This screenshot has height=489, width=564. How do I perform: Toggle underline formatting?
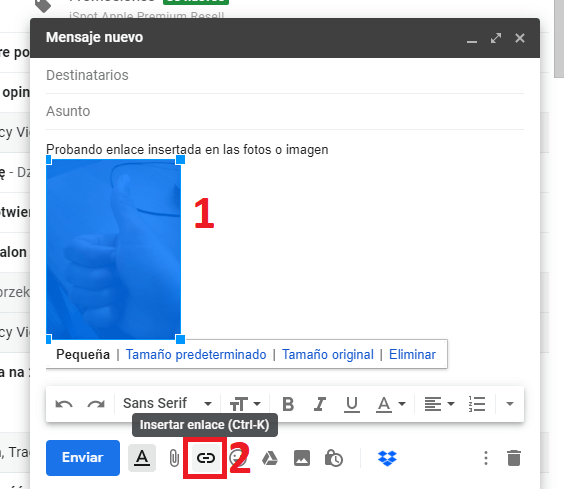click(x=351, y=404)
